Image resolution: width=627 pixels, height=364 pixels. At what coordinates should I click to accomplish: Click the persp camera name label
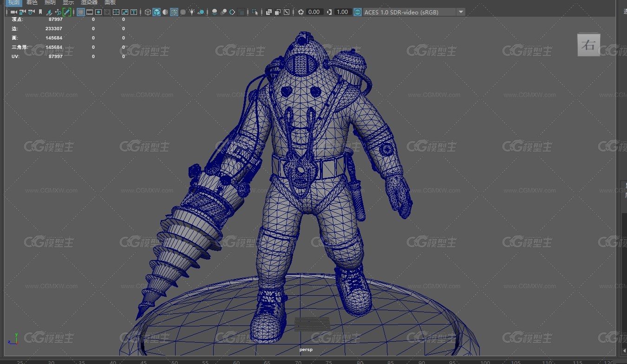306,350
